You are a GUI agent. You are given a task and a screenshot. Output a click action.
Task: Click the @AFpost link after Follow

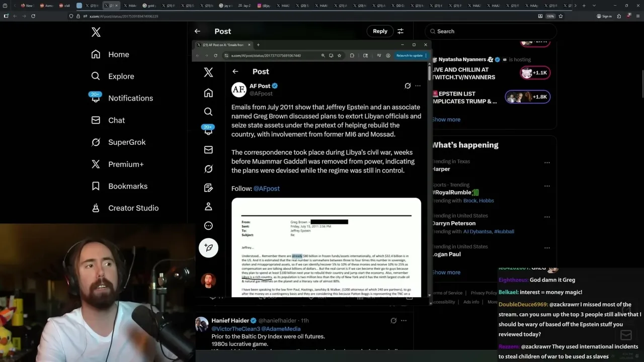coord(267,189)
